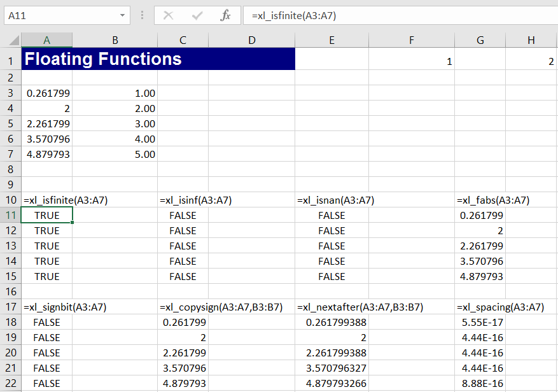This screenshot has height=392, width=558.
Task: Select column E header
Action: click(331, 40)
